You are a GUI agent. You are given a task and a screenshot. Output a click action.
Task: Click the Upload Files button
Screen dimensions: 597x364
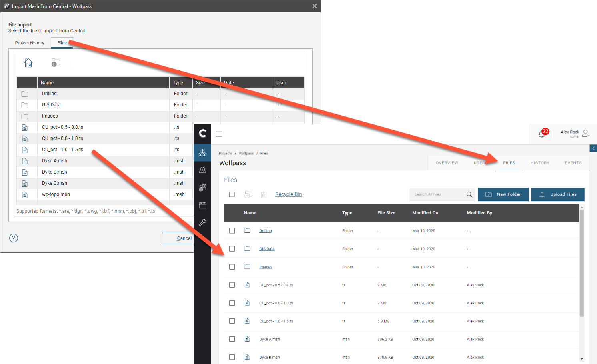(558, 194)
